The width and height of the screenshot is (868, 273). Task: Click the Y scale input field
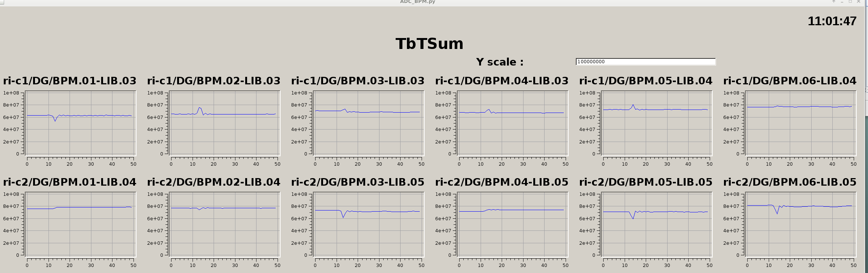point(645,62)
